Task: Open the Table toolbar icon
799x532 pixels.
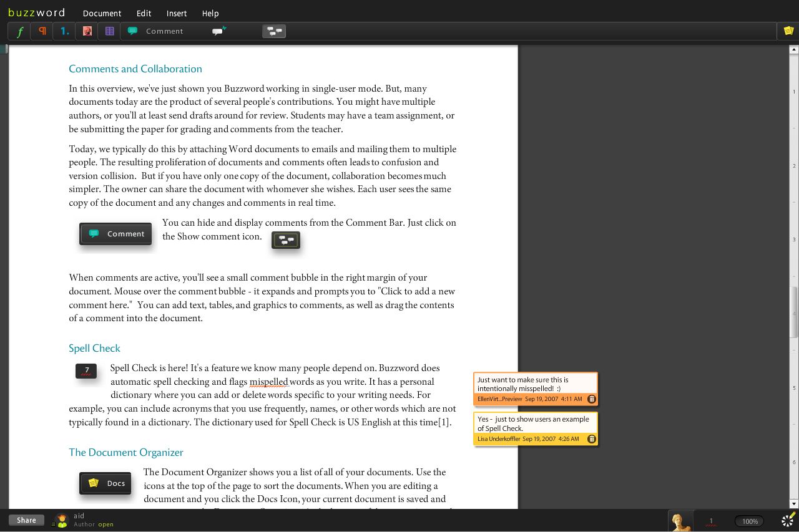Action: 110,31
